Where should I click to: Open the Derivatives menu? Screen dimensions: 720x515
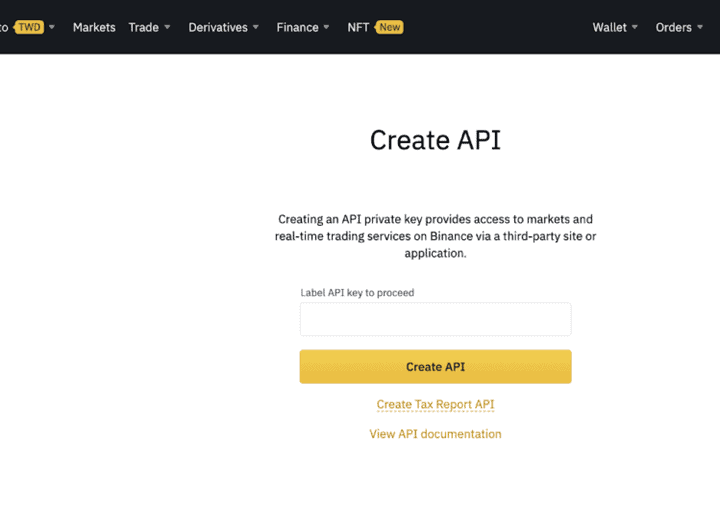217,27
